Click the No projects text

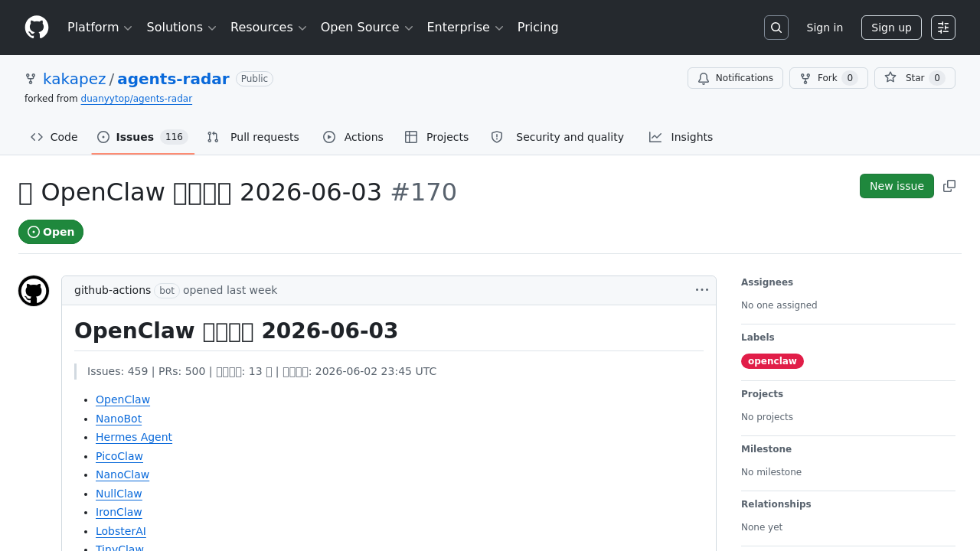pyautogui.click(x=767, y=417)
